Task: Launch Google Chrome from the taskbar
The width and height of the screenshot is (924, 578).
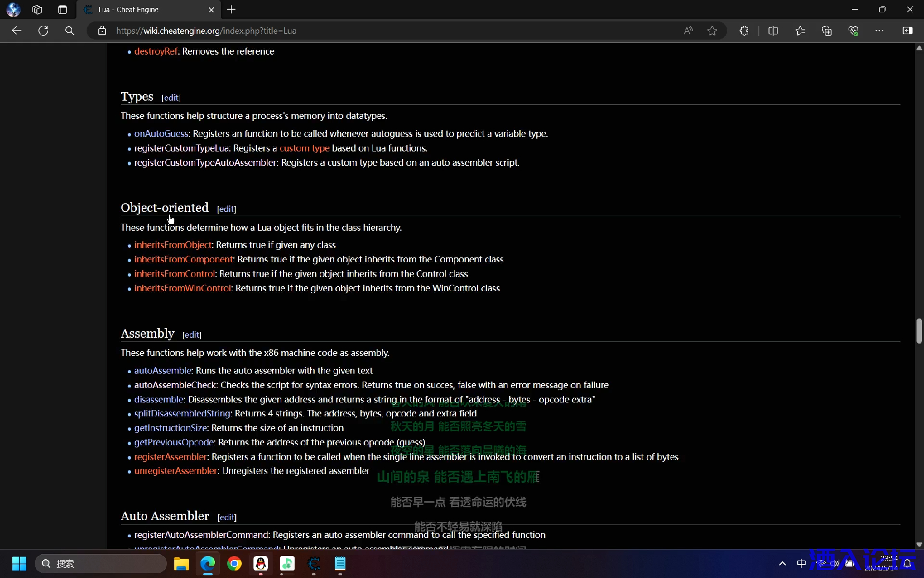Action: (234, 564)
